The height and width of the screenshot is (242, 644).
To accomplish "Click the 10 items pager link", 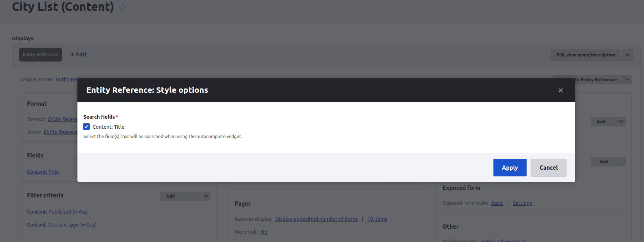I will (377, 219).
